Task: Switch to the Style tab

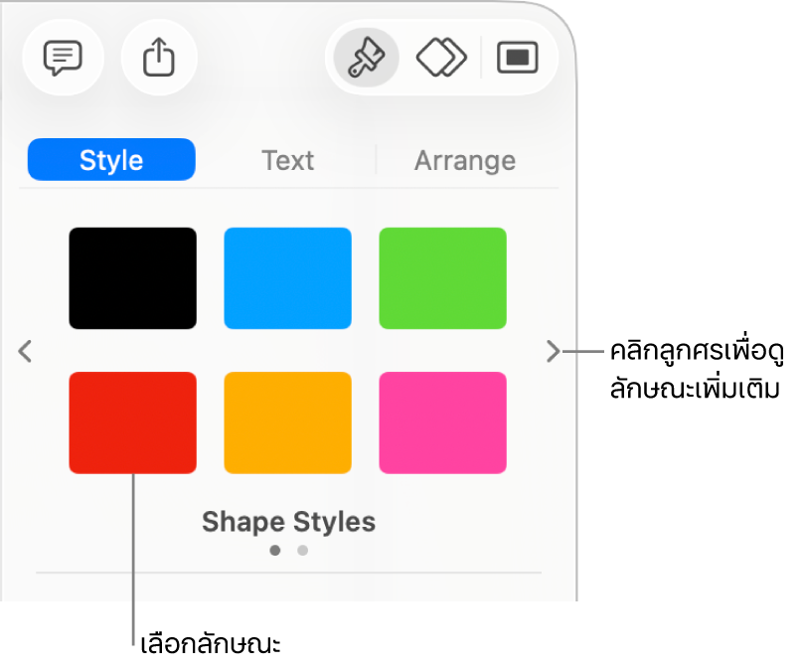Action: click(111, 159)
